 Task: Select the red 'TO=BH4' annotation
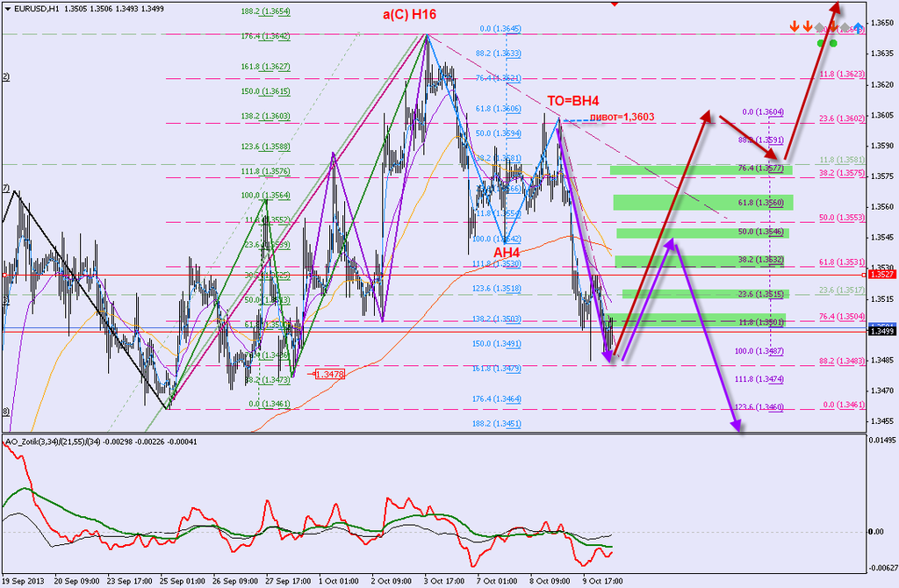click(572, 102)
